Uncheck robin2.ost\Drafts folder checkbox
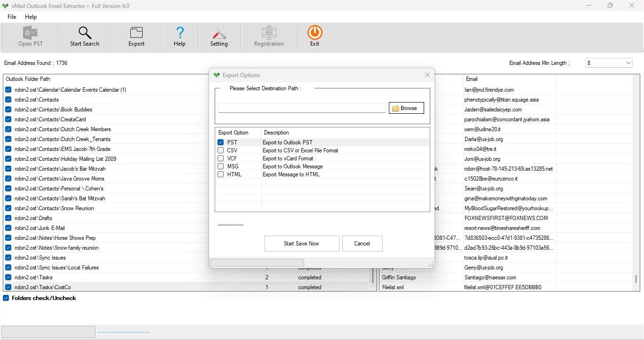 [8, 218]
